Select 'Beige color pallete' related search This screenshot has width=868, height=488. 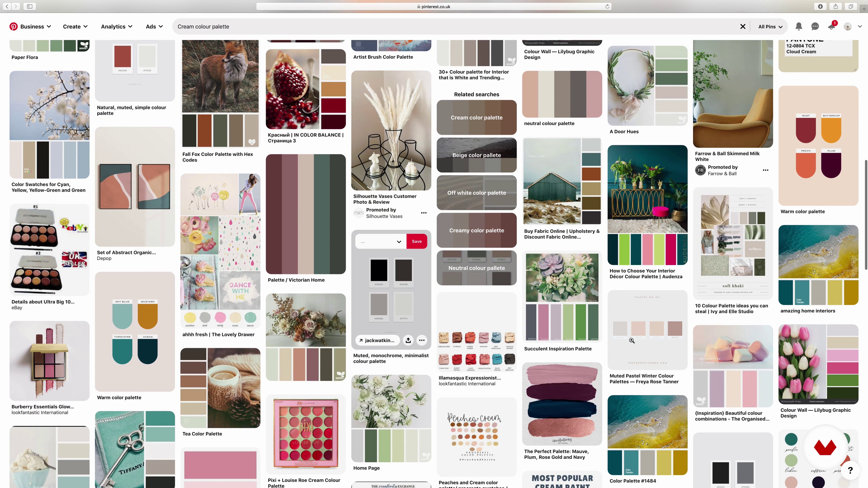[x=476, y=155]
